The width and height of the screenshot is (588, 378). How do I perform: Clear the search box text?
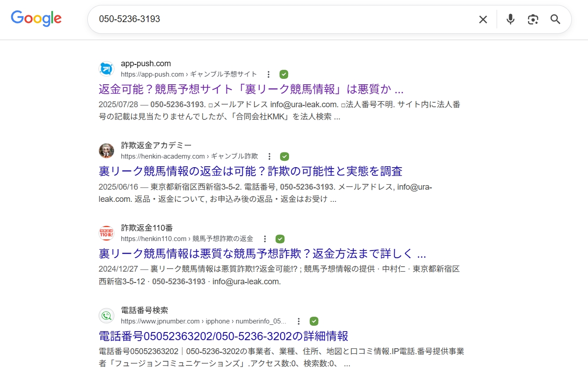pos(483,19)
